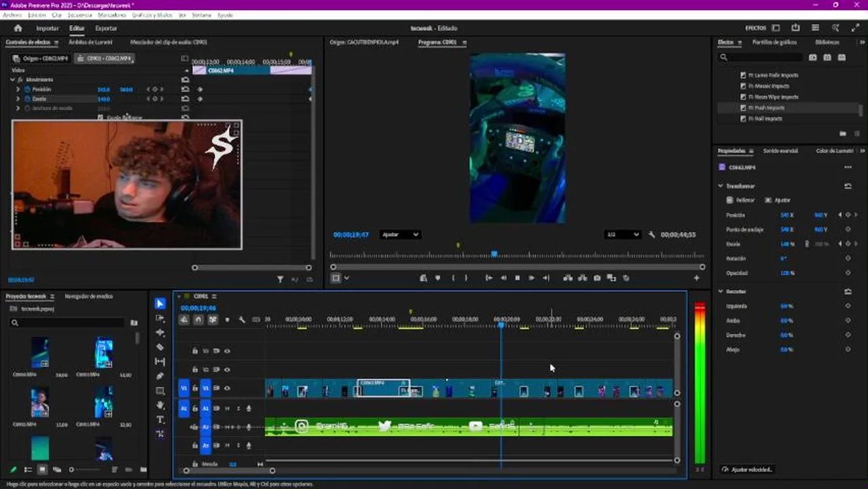The height and width of the screenshot is (489, 868).
Task: Open the Marcadores menu
Action: pyautogui.click(x=111, y=15)
